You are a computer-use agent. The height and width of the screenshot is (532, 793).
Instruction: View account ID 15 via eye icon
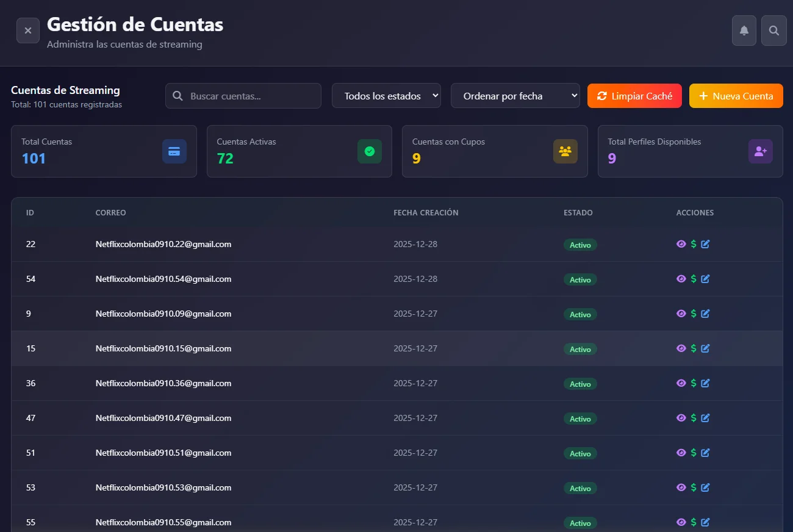click(x=681, y=348)
